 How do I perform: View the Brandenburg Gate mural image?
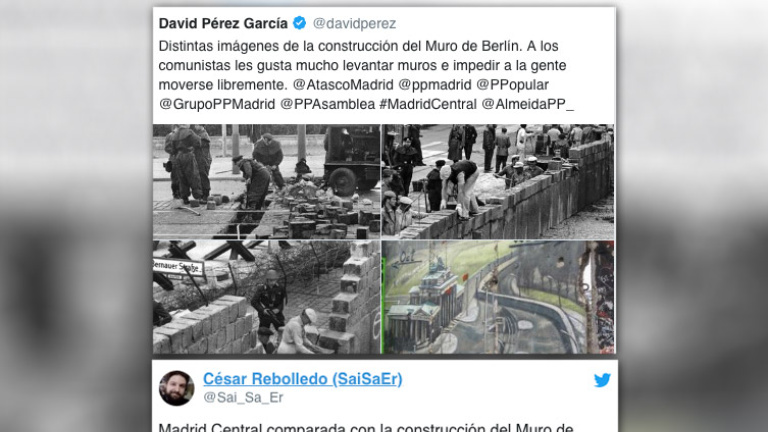[x=498, y=297]
